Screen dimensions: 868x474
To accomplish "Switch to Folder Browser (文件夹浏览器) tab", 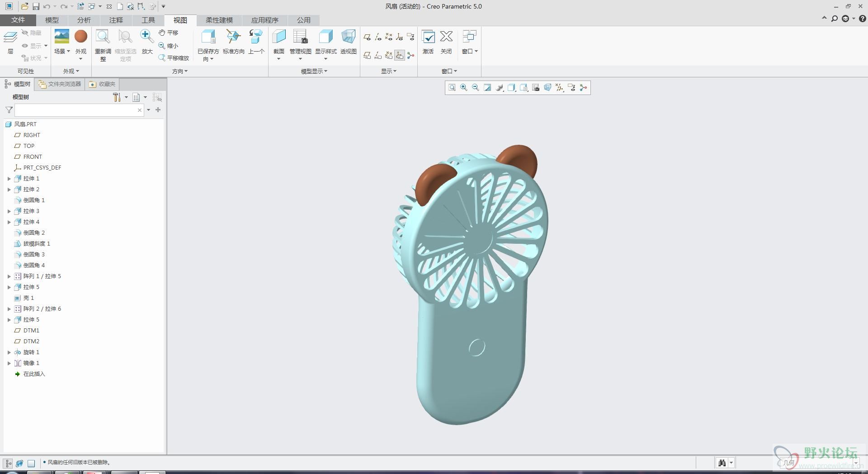I will (60, 84).
